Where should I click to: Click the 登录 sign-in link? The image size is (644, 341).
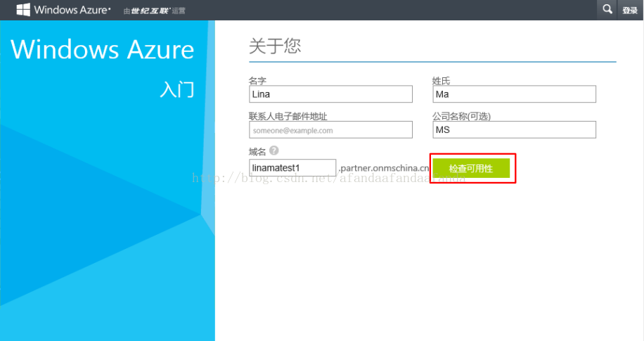pyautogui.click(x=630, y=11)
